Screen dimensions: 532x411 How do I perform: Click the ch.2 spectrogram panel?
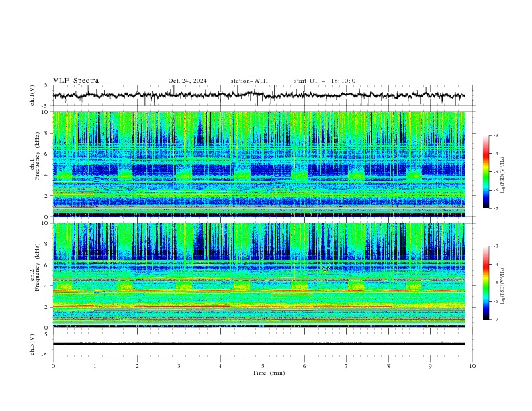click(259, 275)
